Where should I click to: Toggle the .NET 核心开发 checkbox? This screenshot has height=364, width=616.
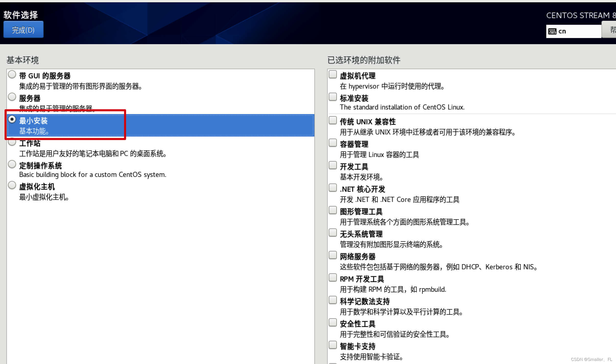333,188
